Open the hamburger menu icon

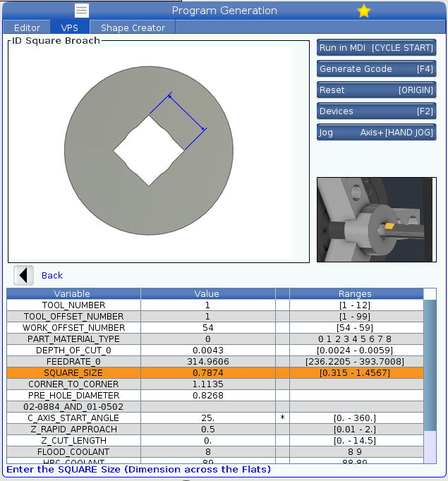click(x=82, y=11)
